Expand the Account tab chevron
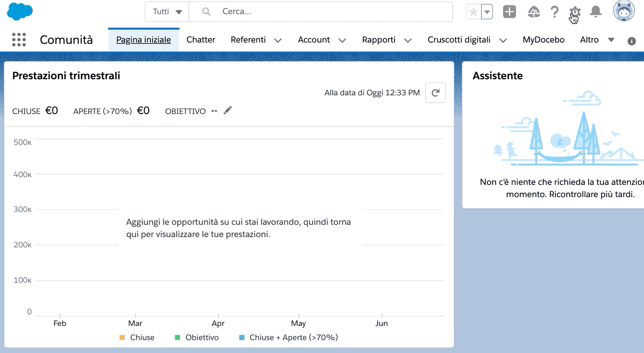The height and width of the screenshot is (353, 644). click(x=342, y=40)
